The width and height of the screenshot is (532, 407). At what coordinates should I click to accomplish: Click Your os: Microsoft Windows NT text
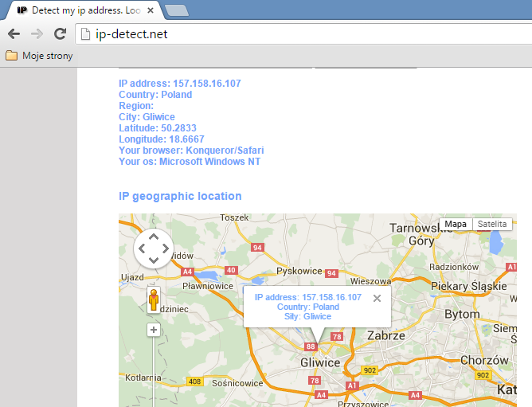click(x=190, y=162)
